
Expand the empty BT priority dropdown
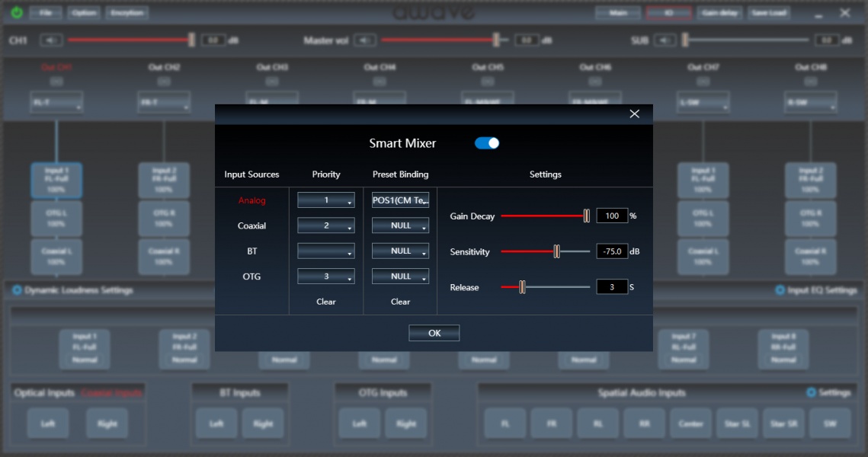[325, 251]
